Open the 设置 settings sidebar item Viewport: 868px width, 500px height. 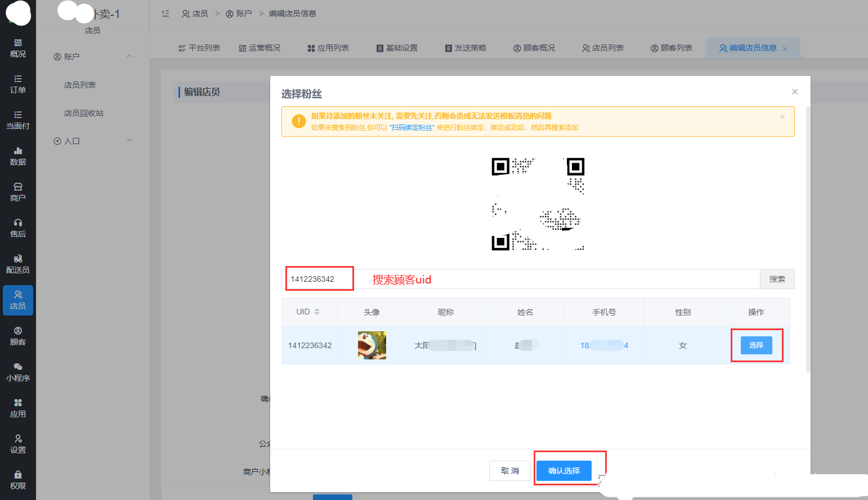point(18,444)
